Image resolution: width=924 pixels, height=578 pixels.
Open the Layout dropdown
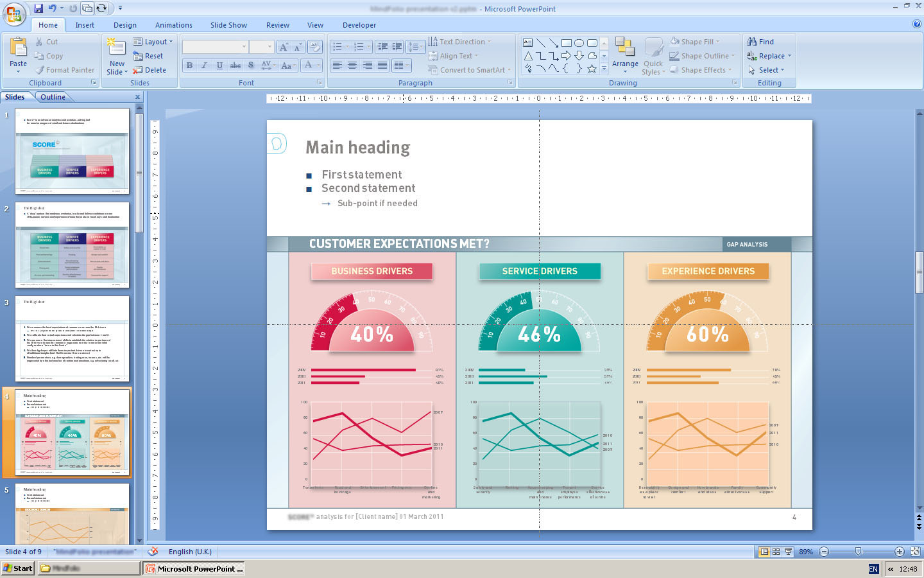point(153,42)
